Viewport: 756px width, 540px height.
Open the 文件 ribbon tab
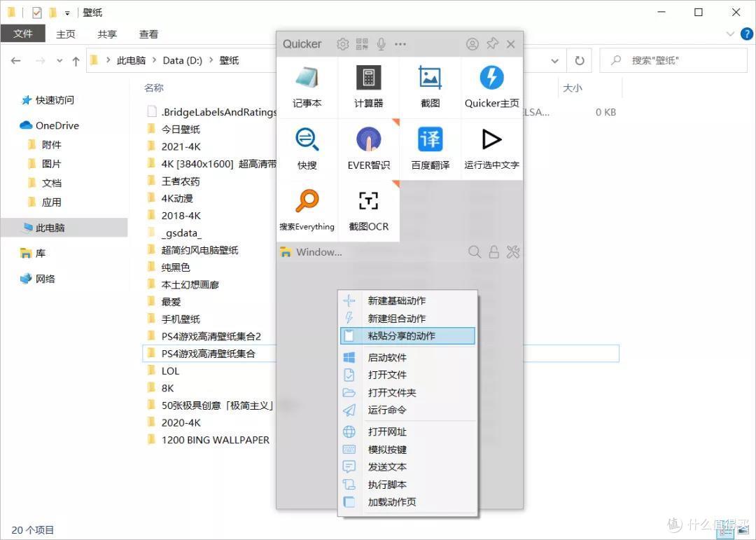(23, 34)
